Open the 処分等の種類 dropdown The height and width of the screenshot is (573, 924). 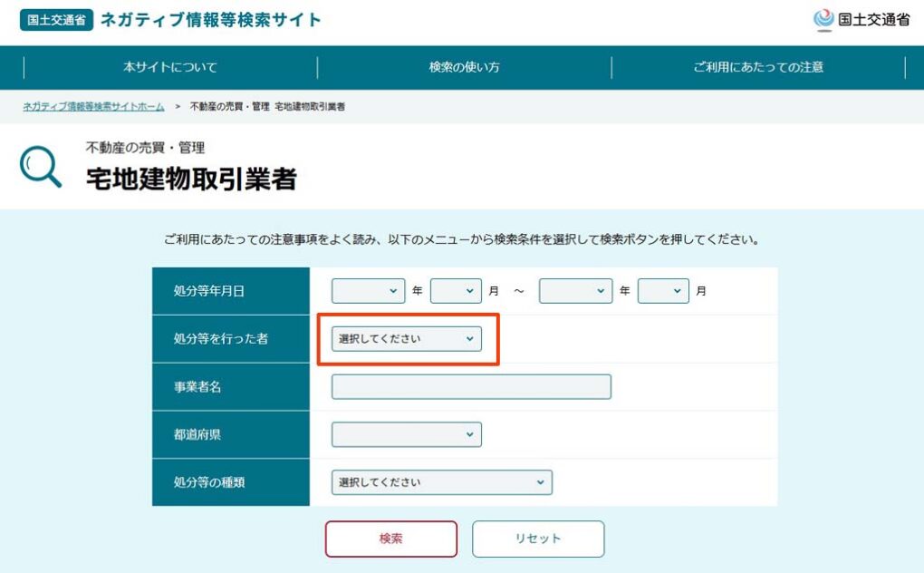click(441, 482)
